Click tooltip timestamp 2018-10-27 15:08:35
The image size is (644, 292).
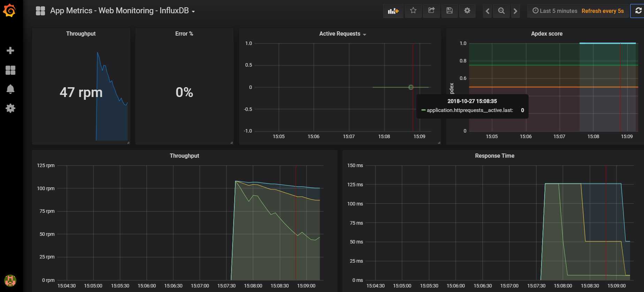472,101
